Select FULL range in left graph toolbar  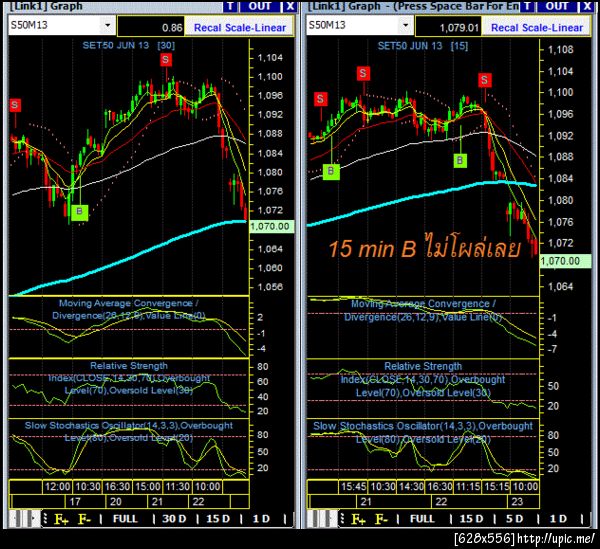point(125,519)
